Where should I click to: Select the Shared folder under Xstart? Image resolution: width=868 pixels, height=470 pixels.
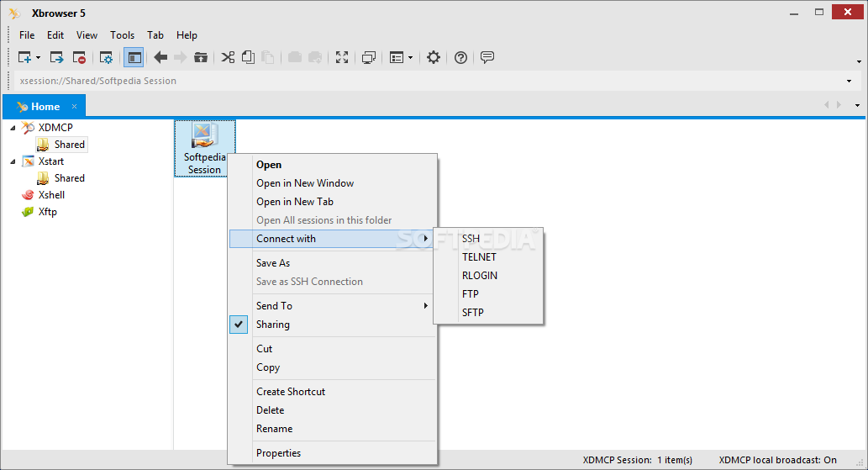[x=69, y=178]
